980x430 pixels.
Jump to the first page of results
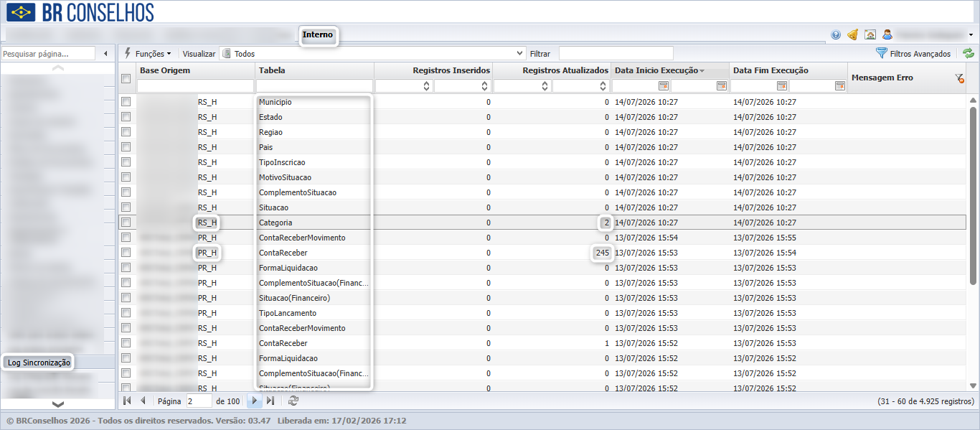(x=127, y=401)
